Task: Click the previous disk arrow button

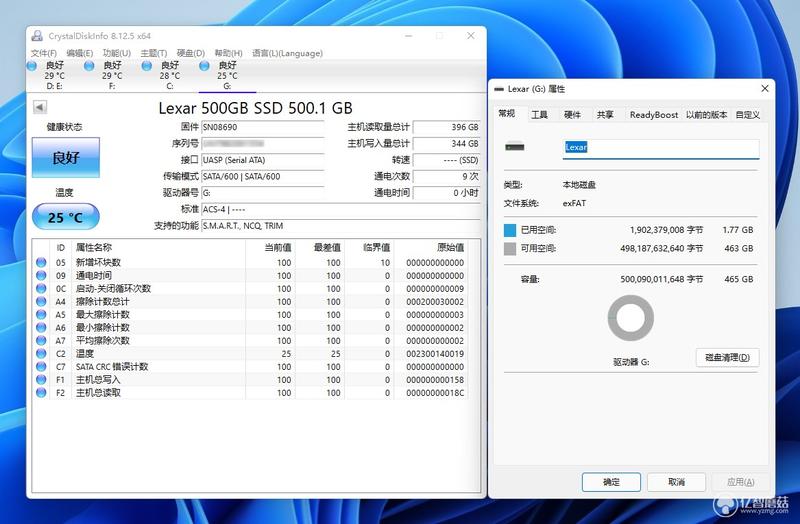Action: [40, 107]
